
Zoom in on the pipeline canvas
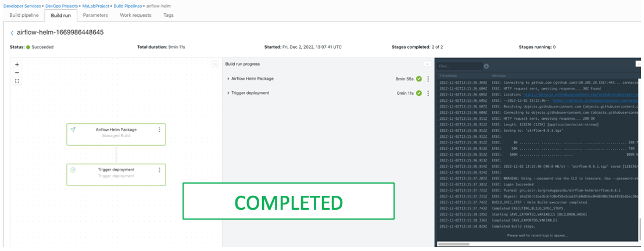click(x=17, y=64)
